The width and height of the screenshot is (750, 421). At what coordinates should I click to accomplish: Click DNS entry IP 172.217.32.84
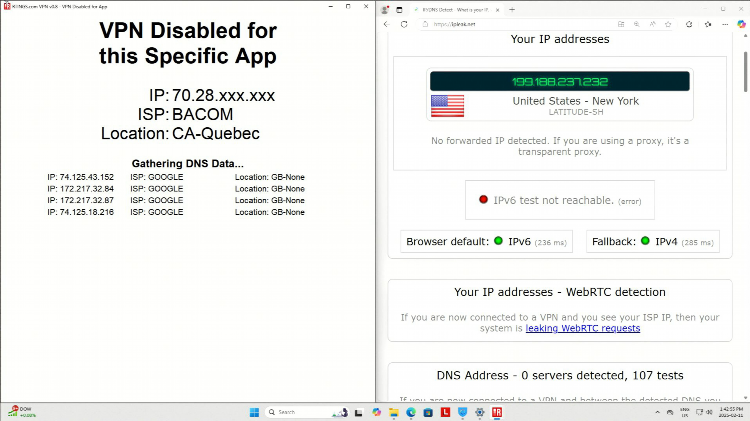80,188
